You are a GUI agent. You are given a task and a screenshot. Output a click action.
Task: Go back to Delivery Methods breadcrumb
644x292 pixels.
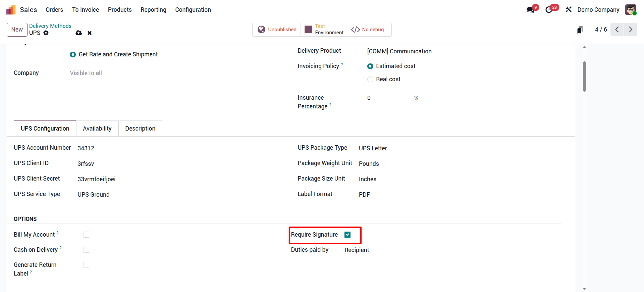[50, 26]
